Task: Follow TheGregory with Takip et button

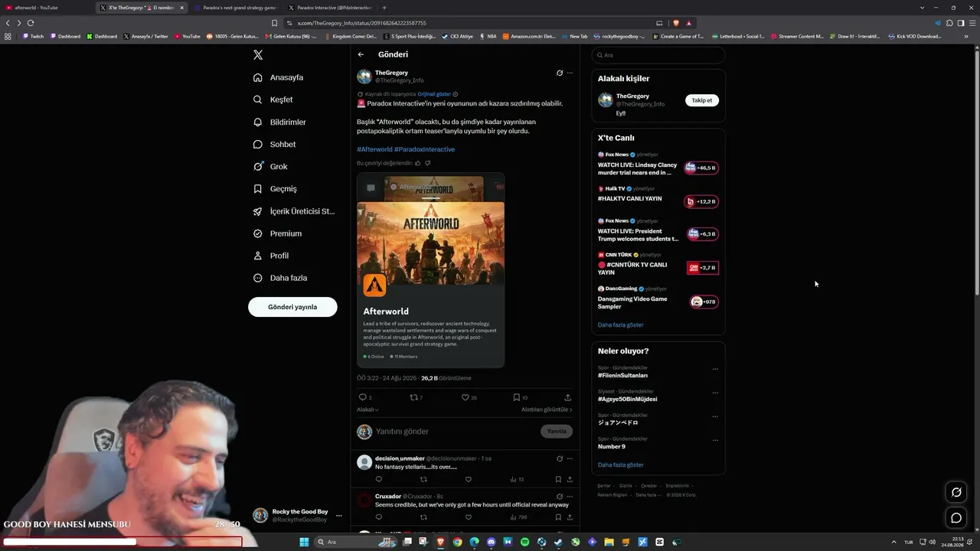Action: click(702, 100)
